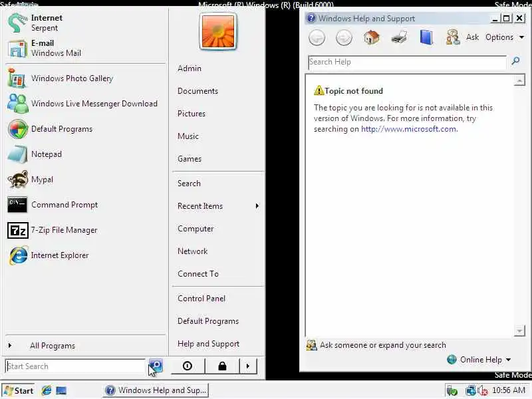The image size is (532, 399).
Task: Expand Recent Items submenu
Action: click(218, 206)
